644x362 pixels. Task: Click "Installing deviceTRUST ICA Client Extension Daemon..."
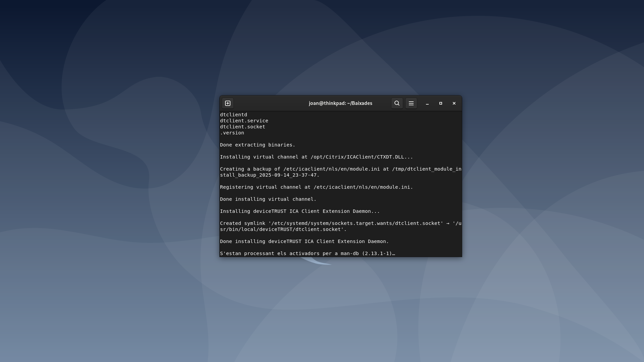tap(300, 211)
